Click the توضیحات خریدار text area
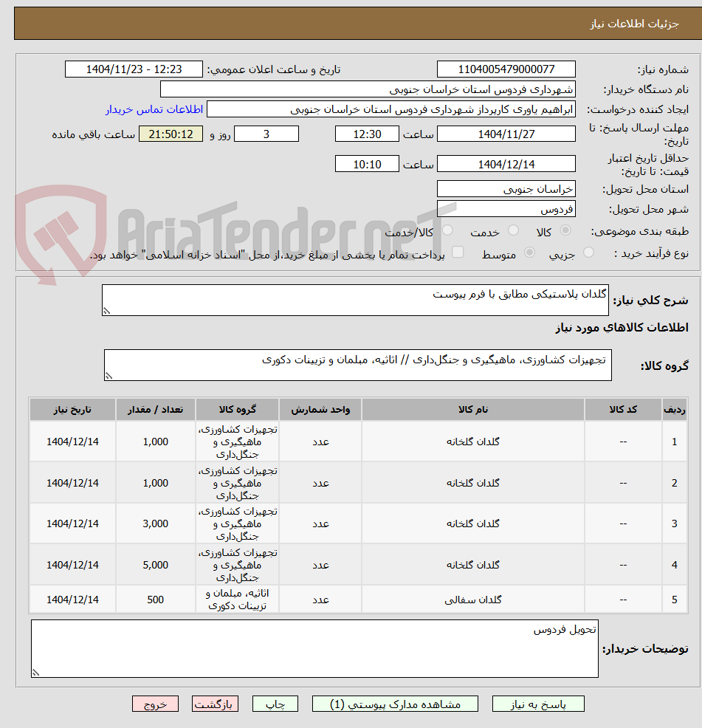The image size is (702, 728). coord(314,648)
